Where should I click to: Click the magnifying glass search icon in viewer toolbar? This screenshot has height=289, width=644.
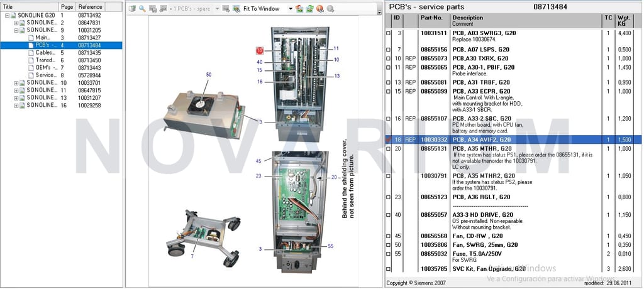pos(142,9)
